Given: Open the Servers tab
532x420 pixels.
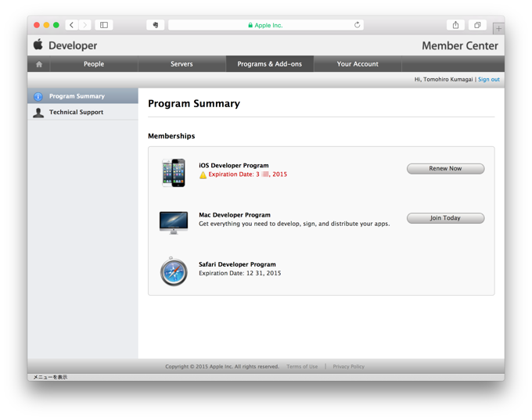Looking at the screenshot, I should (182, 64).
